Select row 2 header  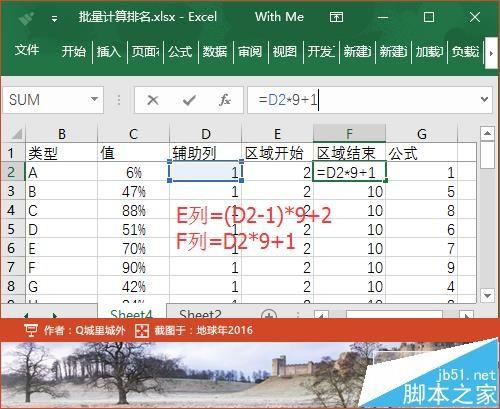tap(12, 172)
